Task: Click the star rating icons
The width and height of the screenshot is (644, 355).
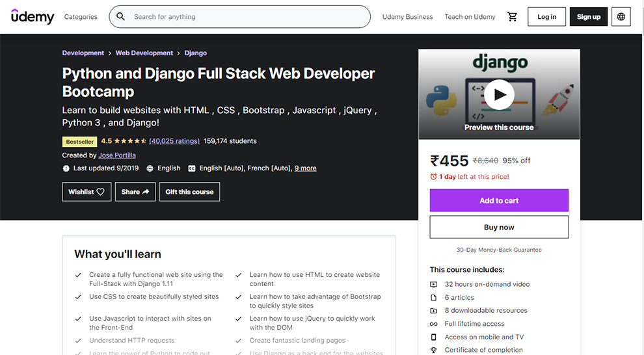Action: [x=130, y=141]
